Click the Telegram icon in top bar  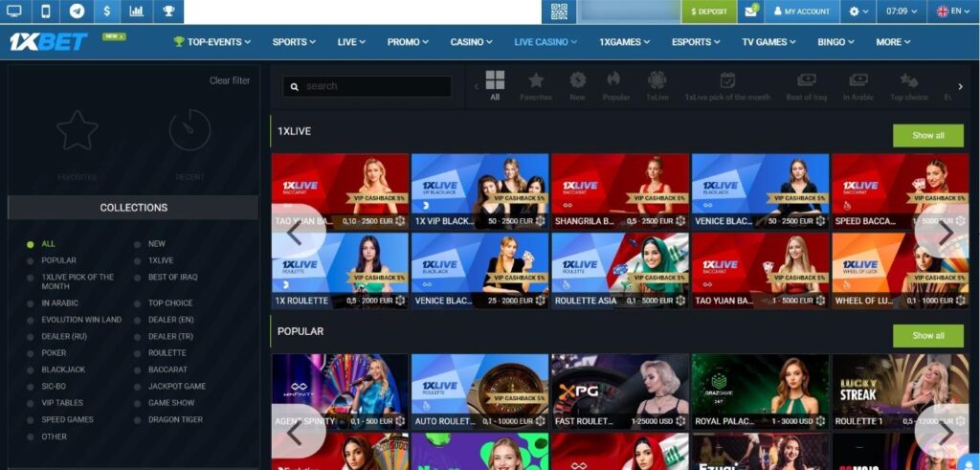tap(76, 11)
